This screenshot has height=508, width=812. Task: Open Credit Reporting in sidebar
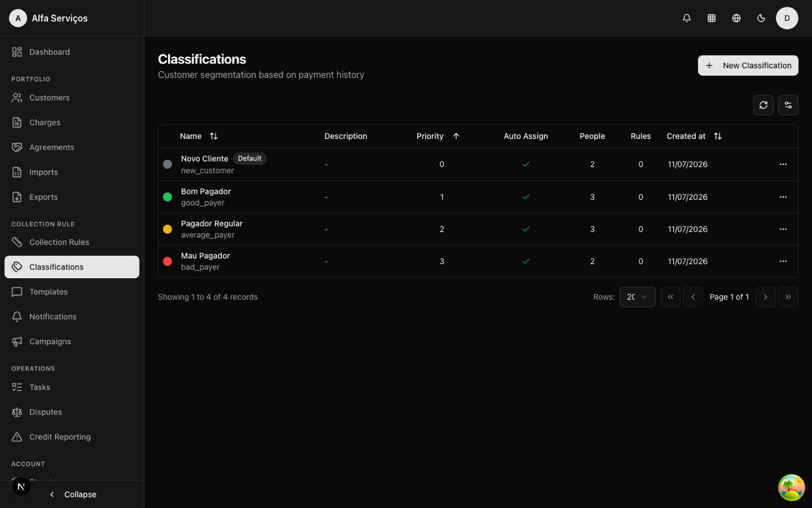click(x=72, y=436)
